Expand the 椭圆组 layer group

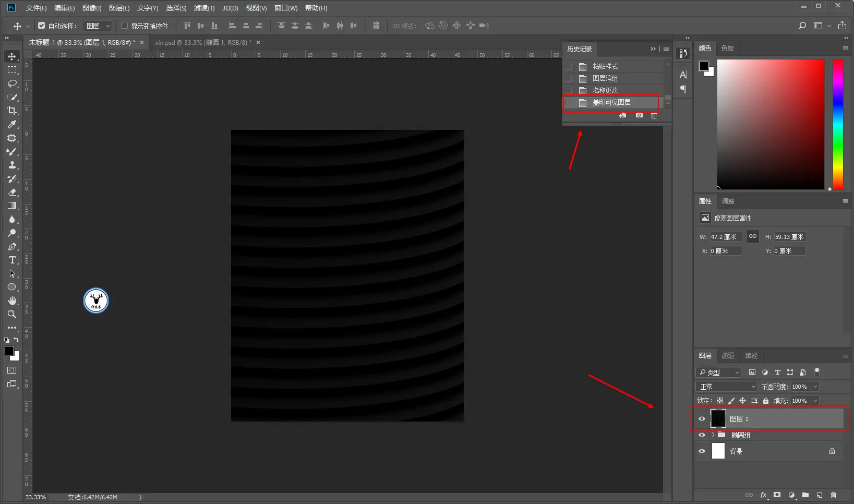(713, 435)
